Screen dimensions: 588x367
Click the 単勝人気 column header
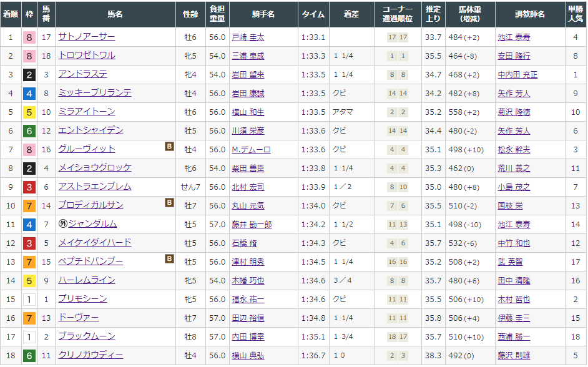coord(576,14)
